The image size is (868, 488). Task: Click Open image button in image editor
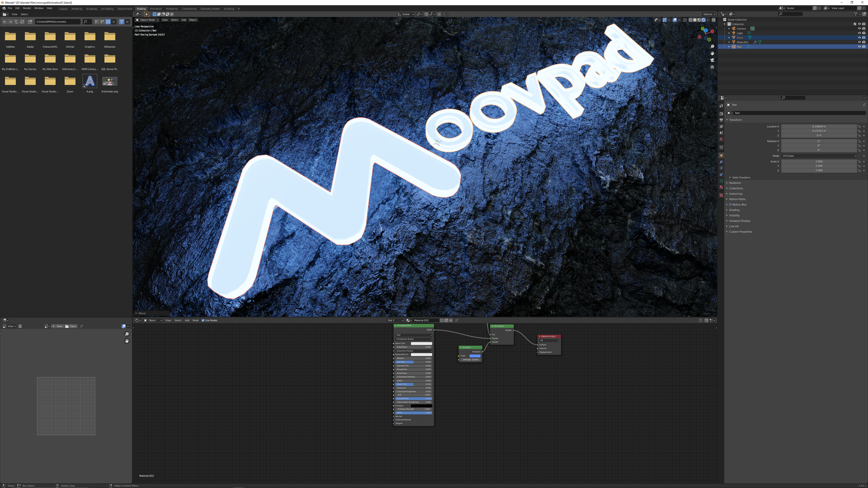(71, 326)
